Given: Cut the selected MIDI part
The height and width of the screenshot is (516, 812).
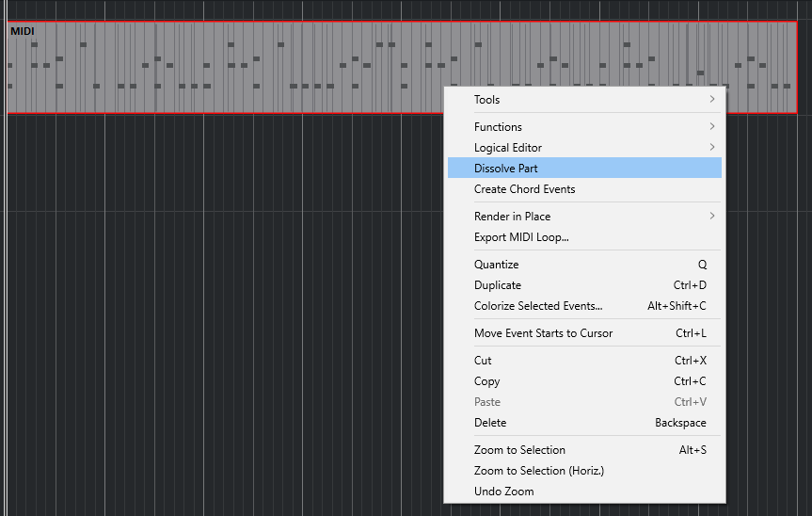Looking at the screenshot, I should click(x=483, y=361).
